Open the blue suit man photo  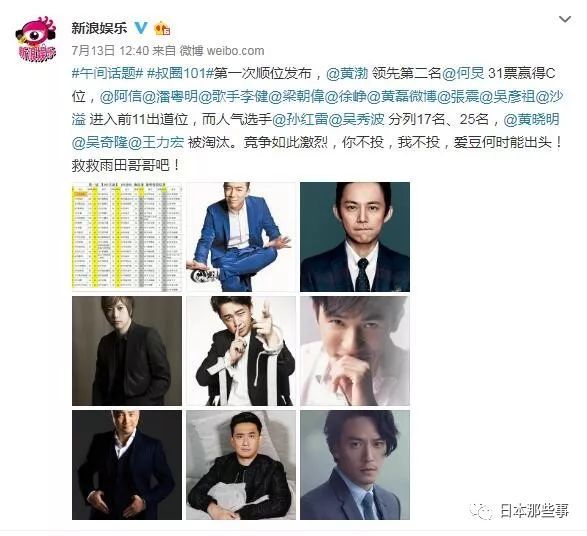[241, 237]
